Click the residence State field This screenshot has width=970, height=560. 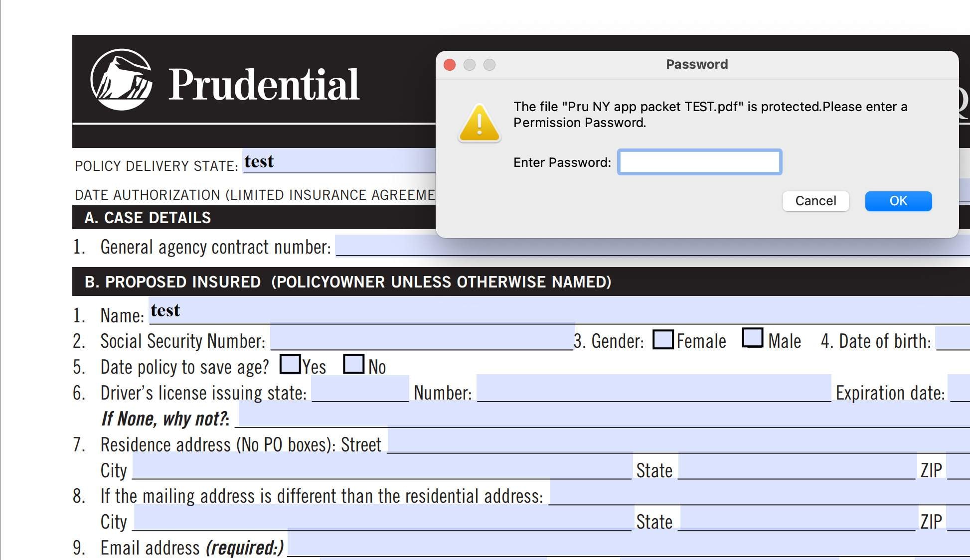[x=797, y=466]
